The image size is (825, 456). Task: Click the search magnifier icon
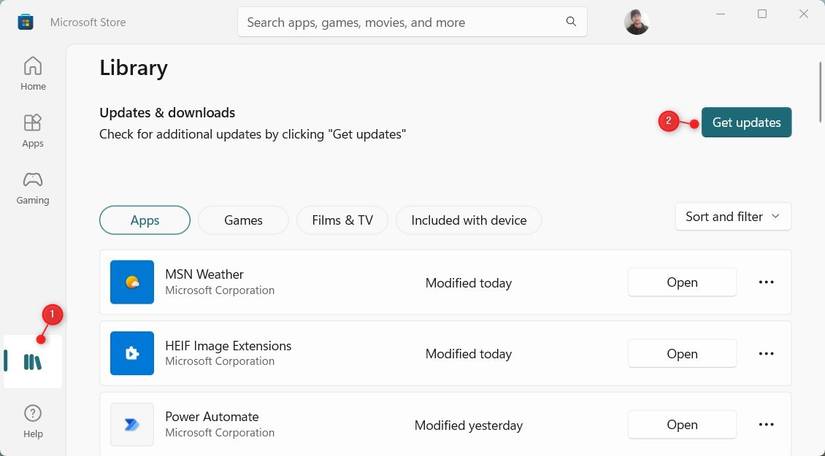coord(571,22)
